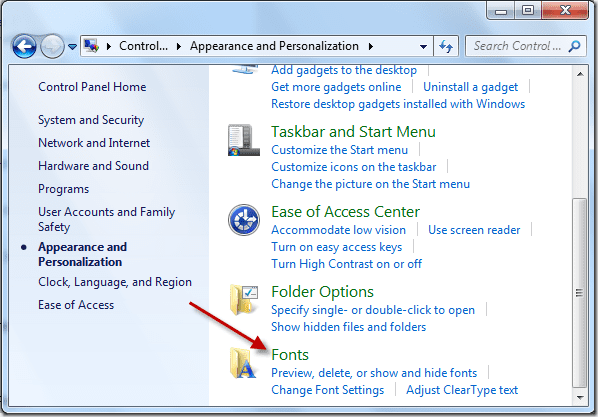Click the Control Panel icon in address bar
Screen dimensions: 598x417
coord(92,46)
